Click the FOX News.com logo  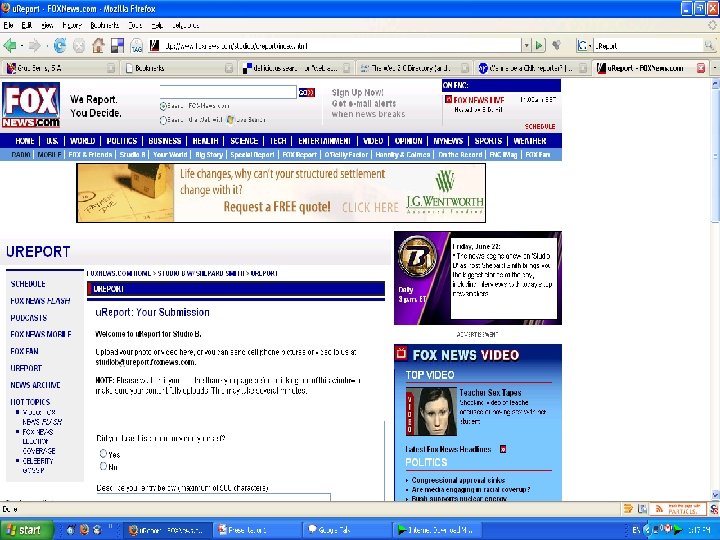[31, 105]
